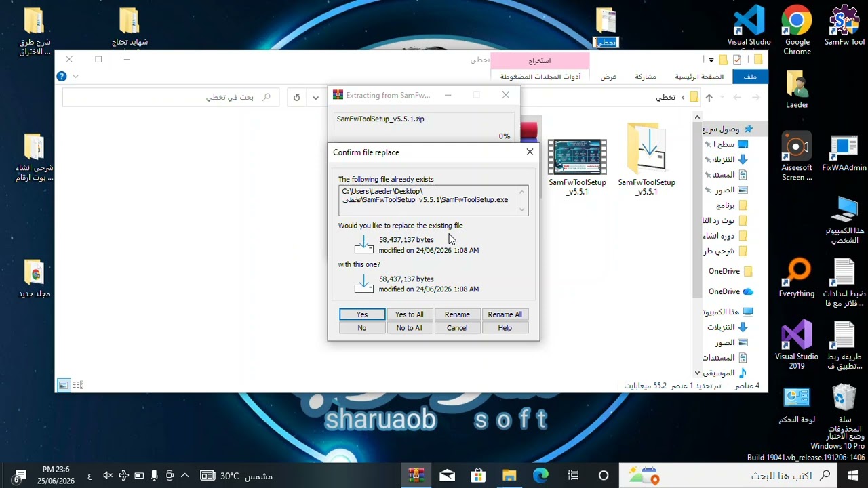868x488 pixels.
Task: Open FixWAAdmin desktop icon
Action: click(x=844, y=153)
